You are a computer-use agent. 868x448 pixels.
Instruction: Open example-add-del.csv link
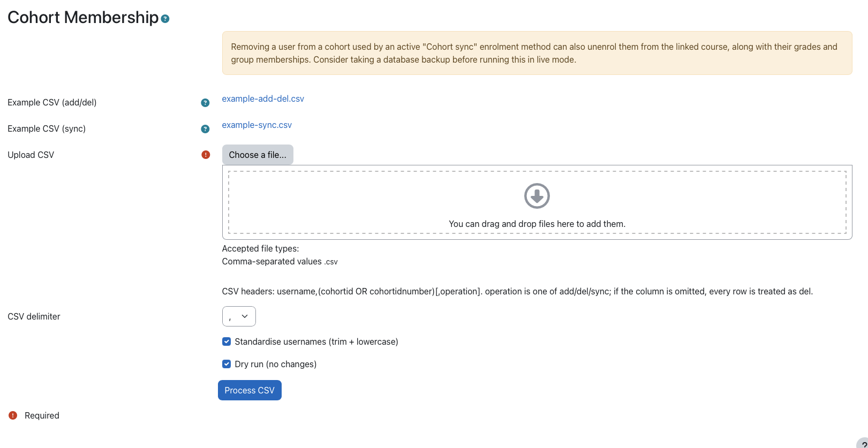tap(263, 98)
